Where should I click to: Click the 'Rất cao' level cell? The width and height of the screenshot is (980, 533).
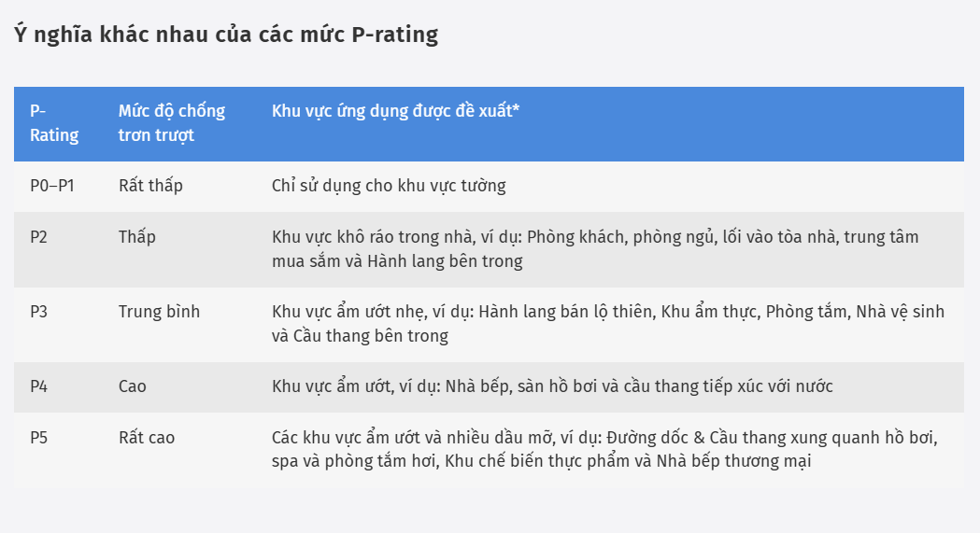147,438
